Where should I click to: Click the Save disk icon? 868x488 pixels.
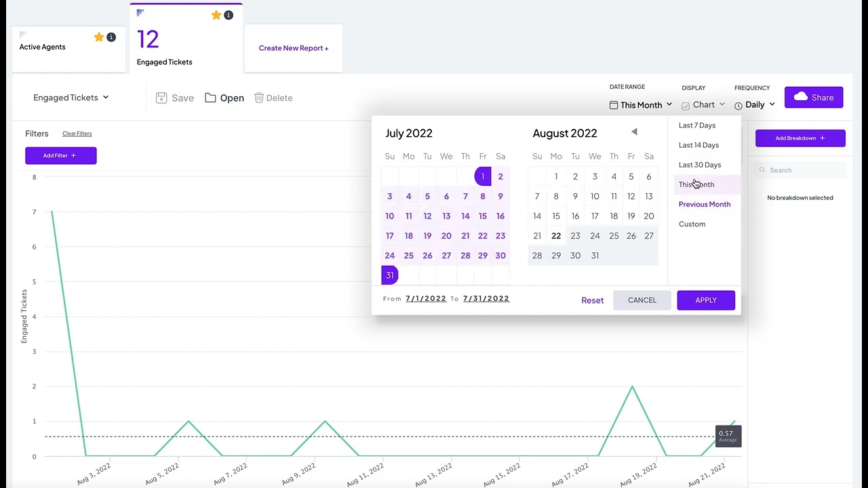pyautogui.click(x=161, y=98)
